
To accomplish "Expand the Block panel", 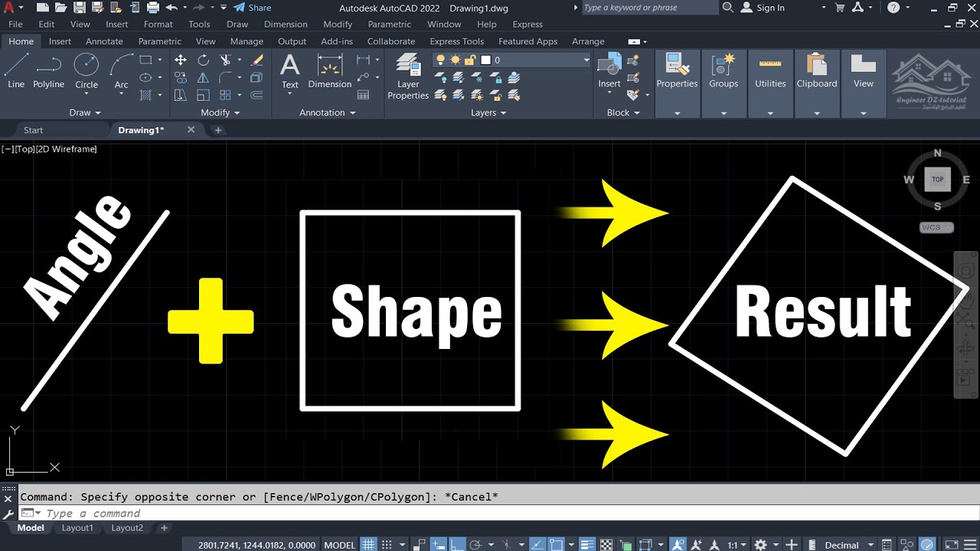I will (623, 112).
